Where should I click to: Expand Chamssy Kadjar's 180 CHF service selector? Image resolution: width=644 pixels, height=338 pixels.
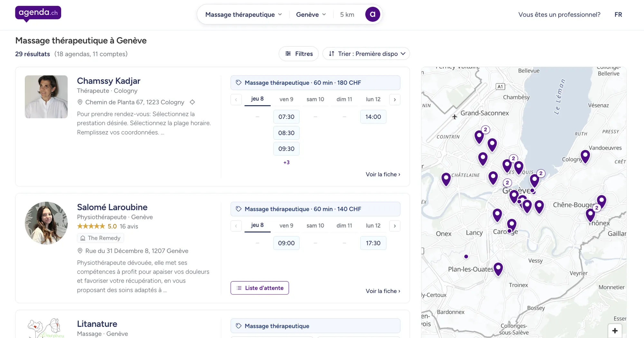[x=315, y=83]
